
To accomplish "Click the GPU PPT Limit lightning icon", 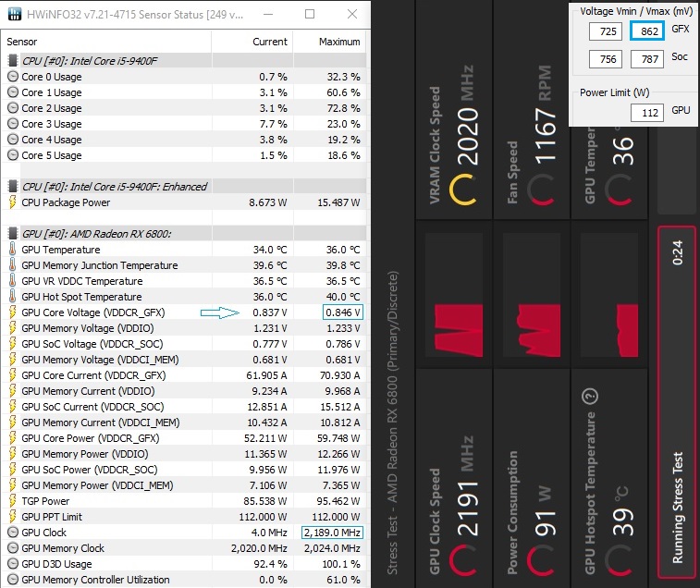I will click(13, 517).
